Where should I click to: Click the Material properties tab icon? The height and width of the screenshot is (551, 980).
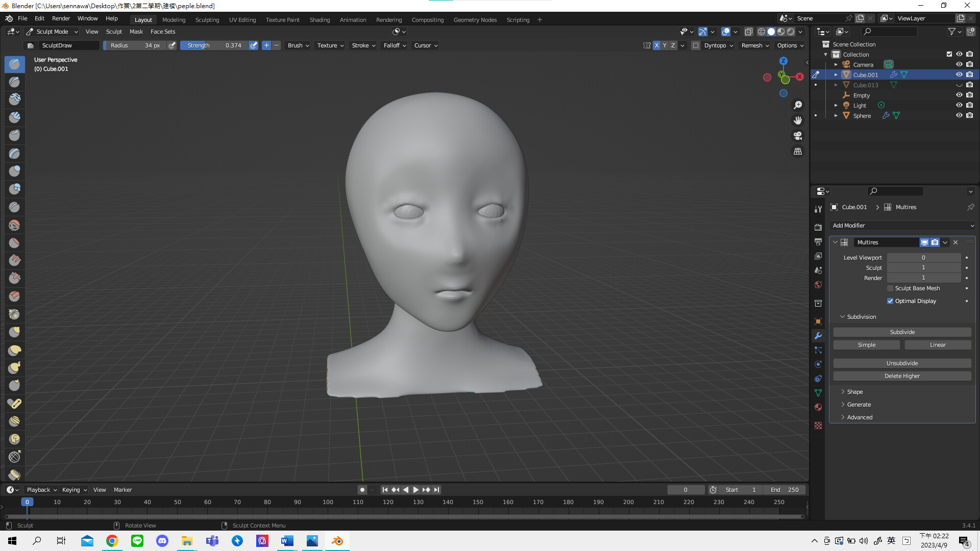coord(818,407)
